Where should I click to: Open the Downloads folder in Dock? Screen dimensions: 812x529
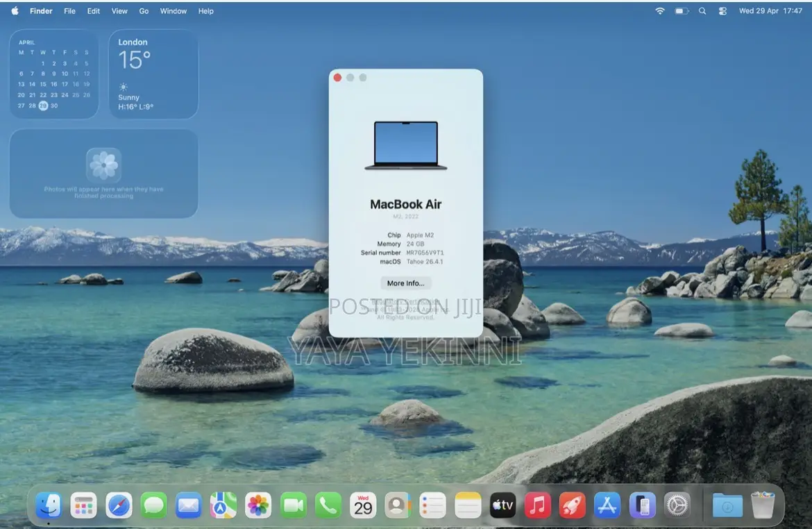(727, 505)
